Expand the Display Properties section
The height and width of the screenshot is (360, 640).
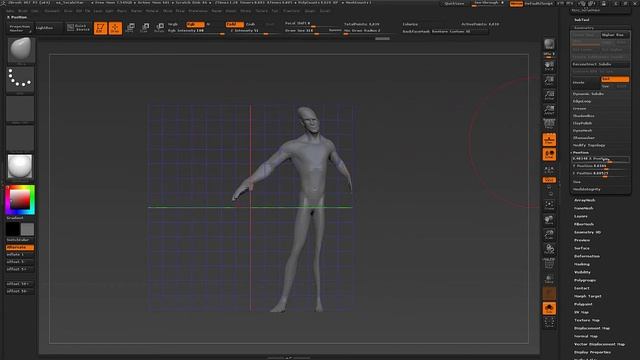point(592,352)
